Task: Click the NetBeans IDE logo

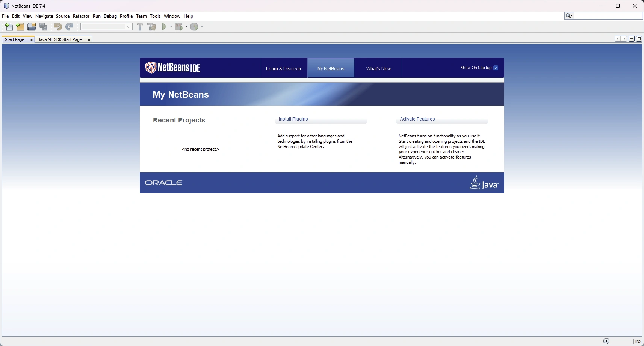Action: [x=173, y=68]
